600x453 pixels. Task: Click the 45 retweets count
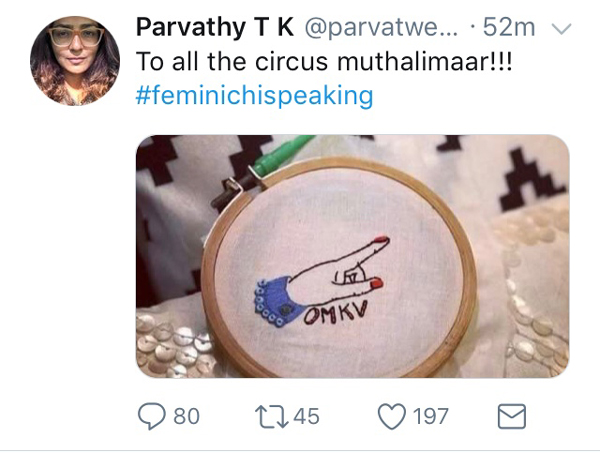tap(306, 415)
